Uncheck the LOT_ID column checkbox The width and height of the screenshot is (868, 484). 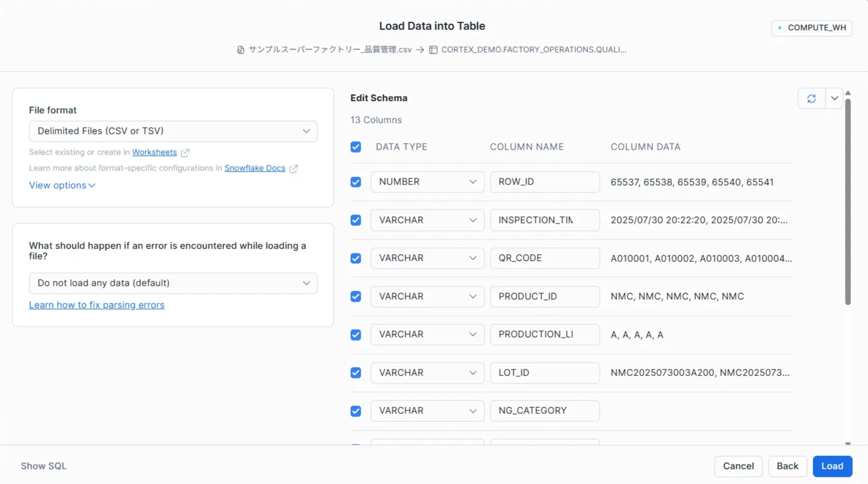[x=356, y=373]
